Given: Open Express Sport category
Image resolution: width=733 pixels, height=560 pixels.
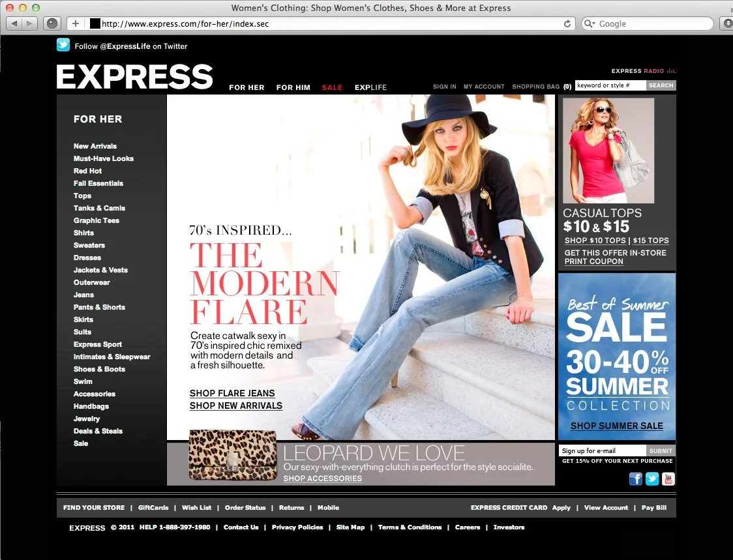Looking at the screenshot, I should pos(98,344).
